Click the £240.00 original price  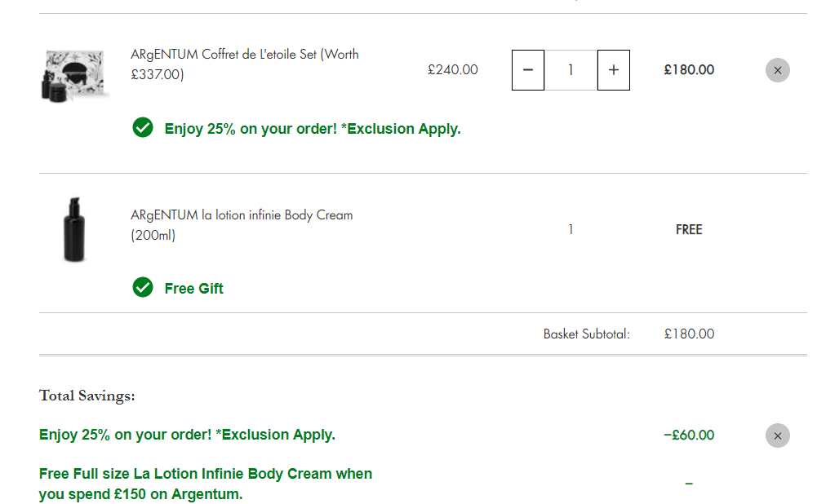[453, 70]
